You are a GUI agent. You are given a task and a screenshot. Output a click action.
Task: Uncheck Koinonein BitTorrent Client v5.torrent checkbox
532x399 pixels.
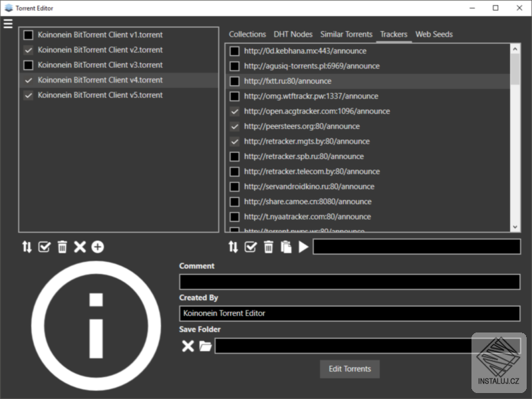(29, 95)
